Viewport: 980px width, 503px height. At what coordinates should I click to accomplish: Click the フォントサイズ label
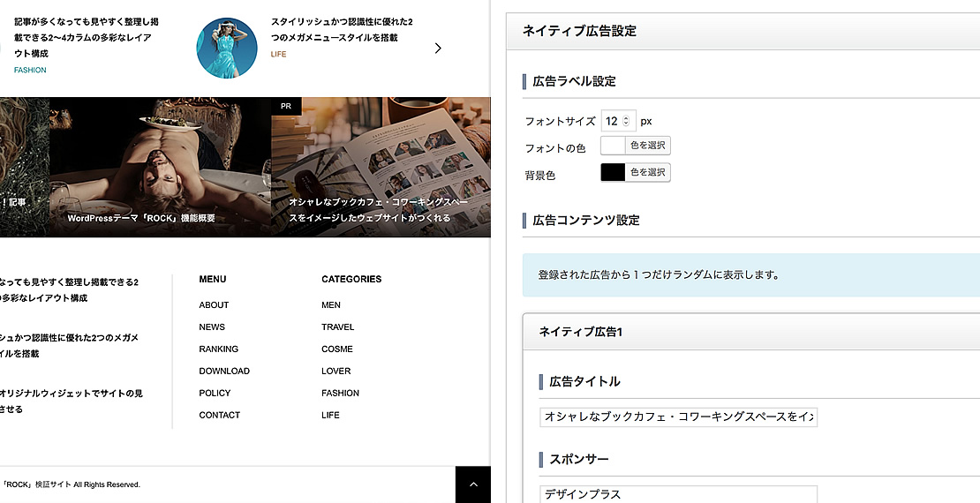pyautogui.click(x=560, y=121)
